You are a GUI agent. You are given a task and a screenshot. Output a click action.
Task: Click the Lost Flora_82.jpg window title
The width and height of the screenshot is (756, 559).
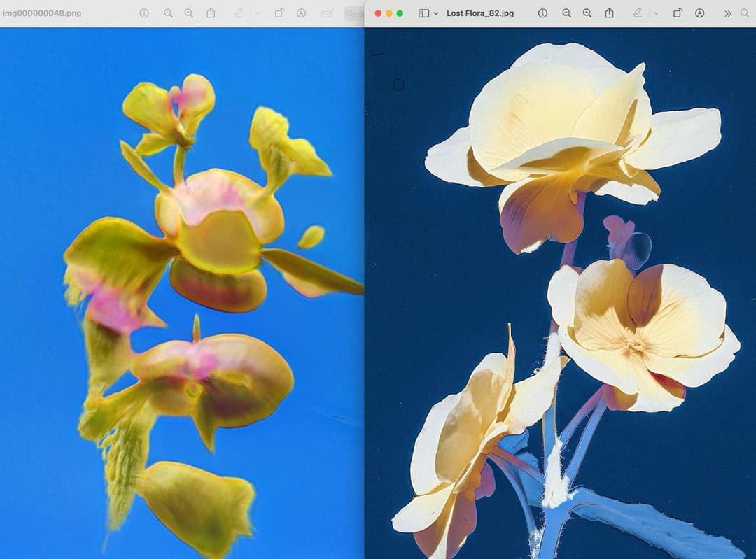coord(479,13)
